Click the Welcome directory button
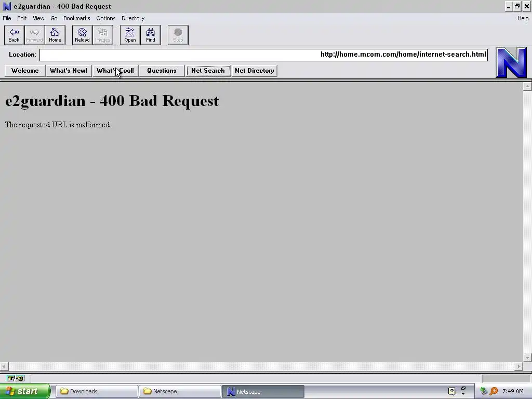 25,71
